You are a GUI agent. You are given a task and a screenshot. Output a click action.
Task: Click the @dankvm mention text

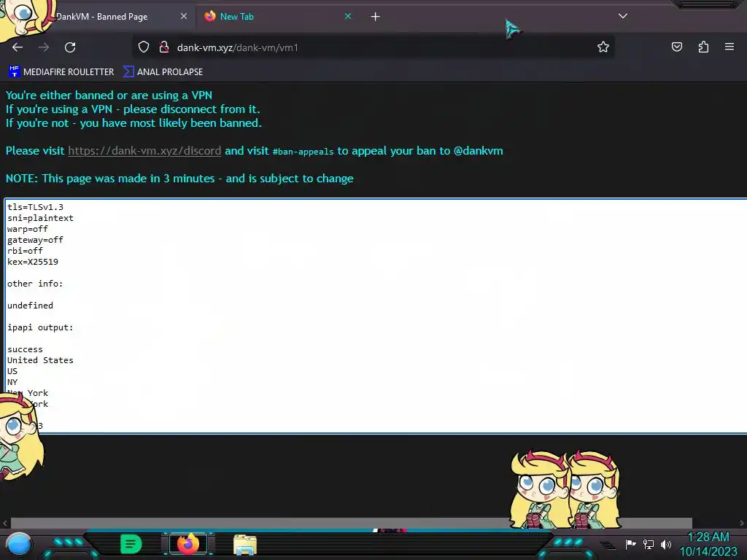pos(479,151)
